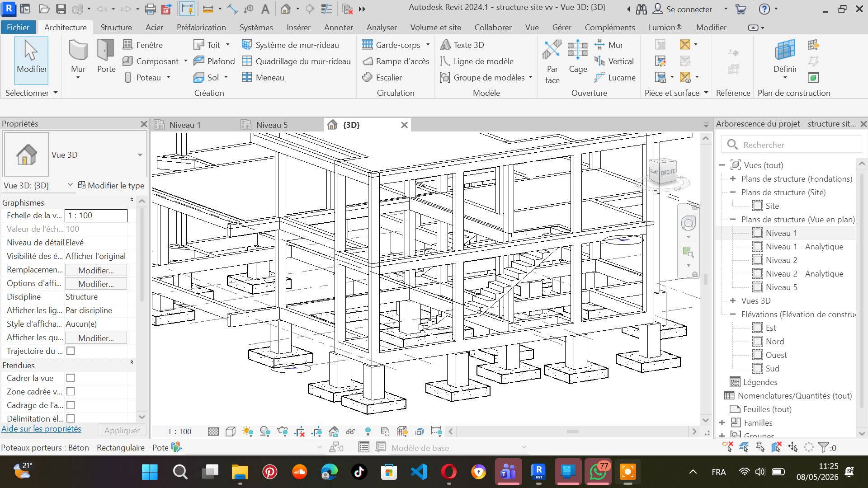Click the Windows Start button
Viewport: 868px width, 488px height.
point(150,472)
